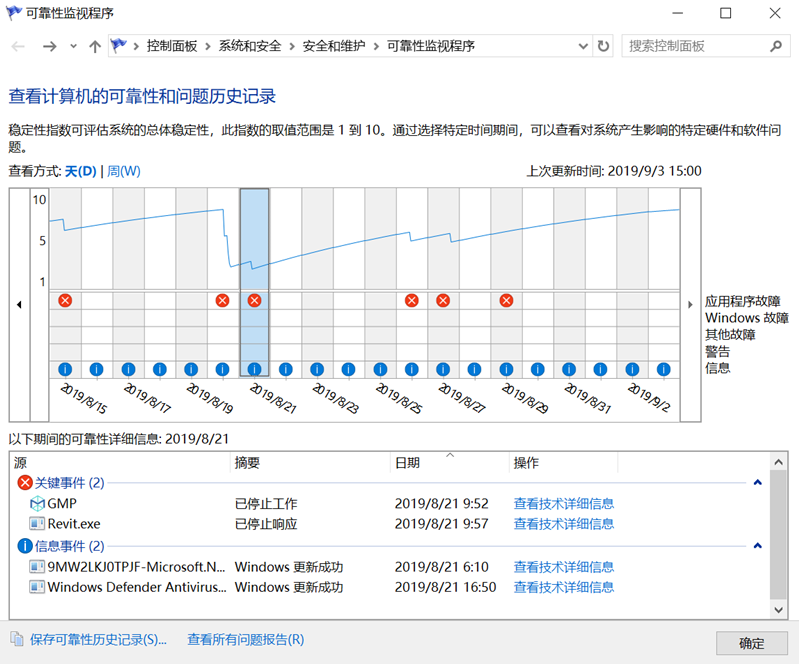Open 安全和维护 breadcrumb
799x664 pixels.
coord(334,46)
